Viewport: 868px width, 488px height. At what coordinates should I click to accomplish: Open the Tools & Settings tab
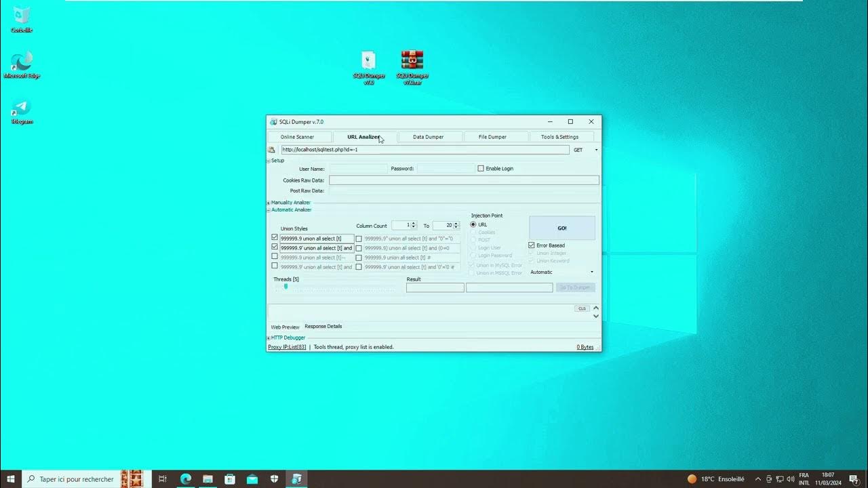click(x=559, y=137)
